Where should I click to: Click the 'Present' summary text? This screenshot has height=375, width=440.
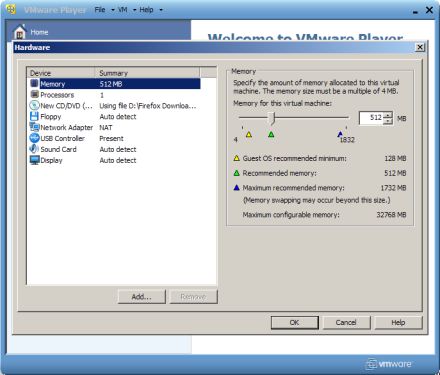111,138
